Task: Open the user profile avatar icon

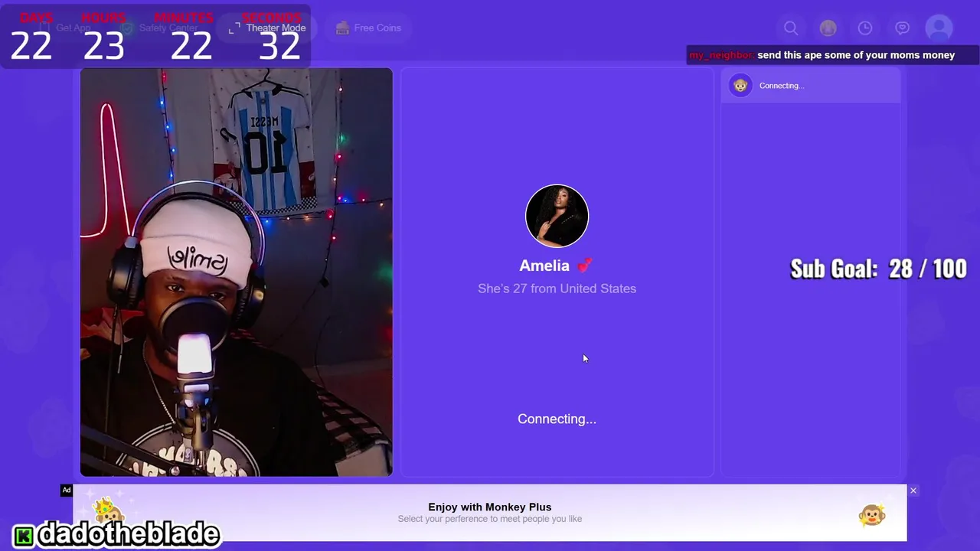Action: coord(939,28)
